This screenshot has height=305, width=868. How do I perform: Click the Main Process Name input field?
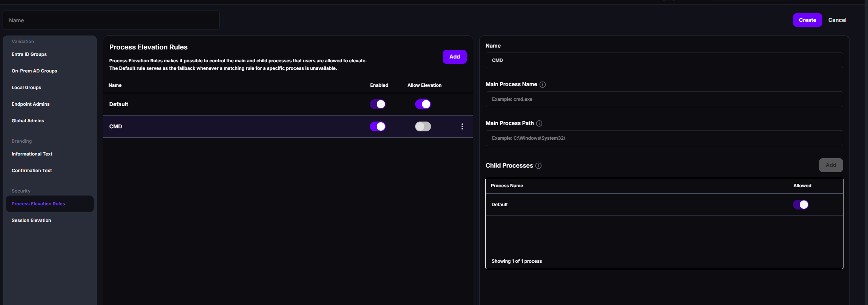click(x=664, y=99)
